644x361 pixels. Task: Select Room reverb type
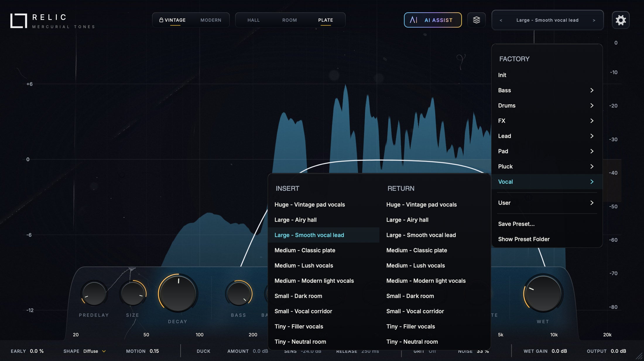coord(290,20)
